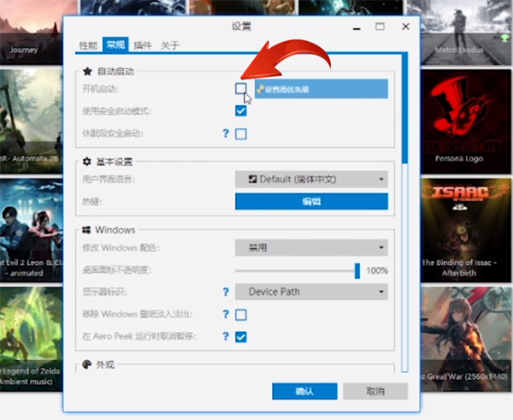This screenshot has width=513, height=420.
Task: Open the 用户界面语言 Default dropdown
Action: point(311,180)
